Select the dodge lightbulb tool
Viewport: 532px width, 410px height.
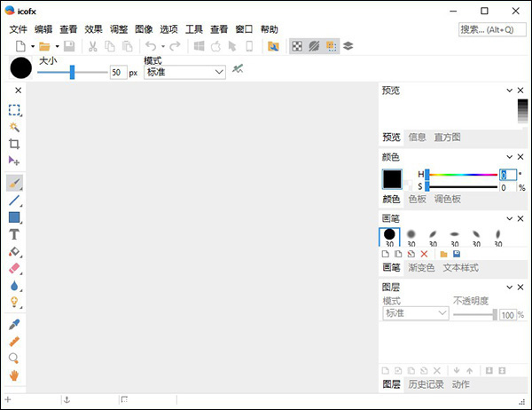pyautogui.click(x=14, y=302)
